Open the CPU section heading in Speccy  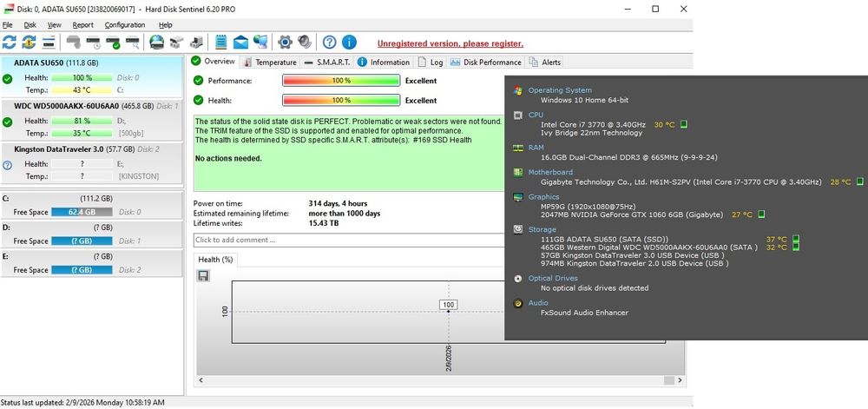click(x=536, y=115)
